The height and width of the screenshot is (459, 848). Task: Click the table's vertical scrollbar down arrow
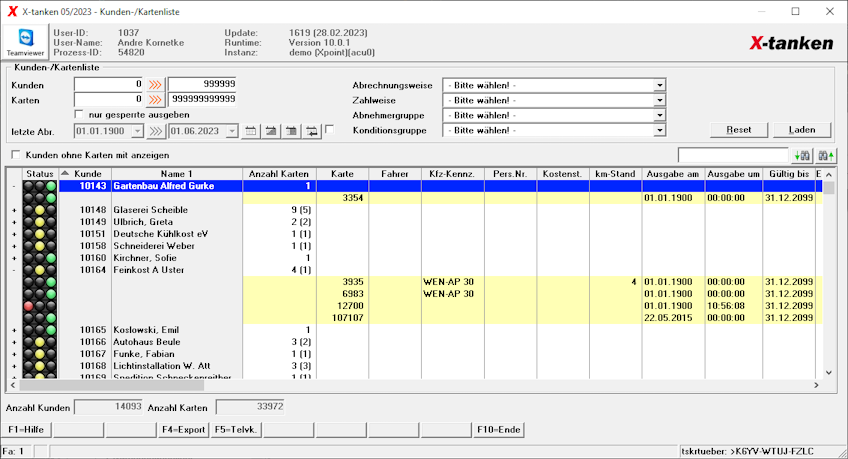tap(829, 372)
